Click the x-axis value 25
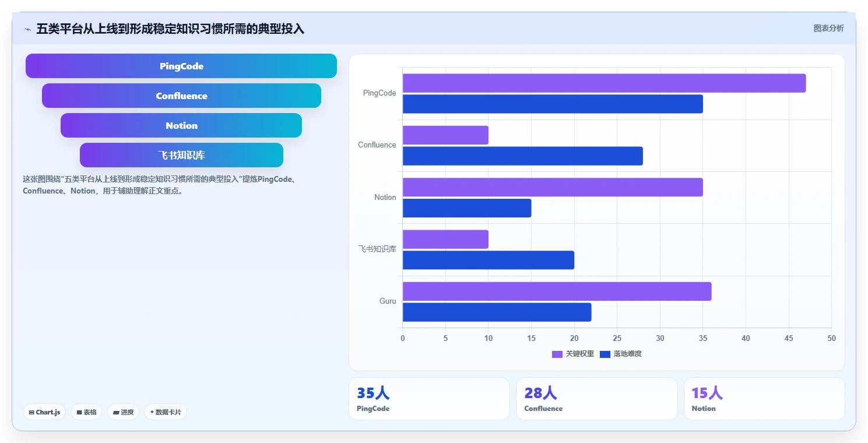 click(617, 338)
